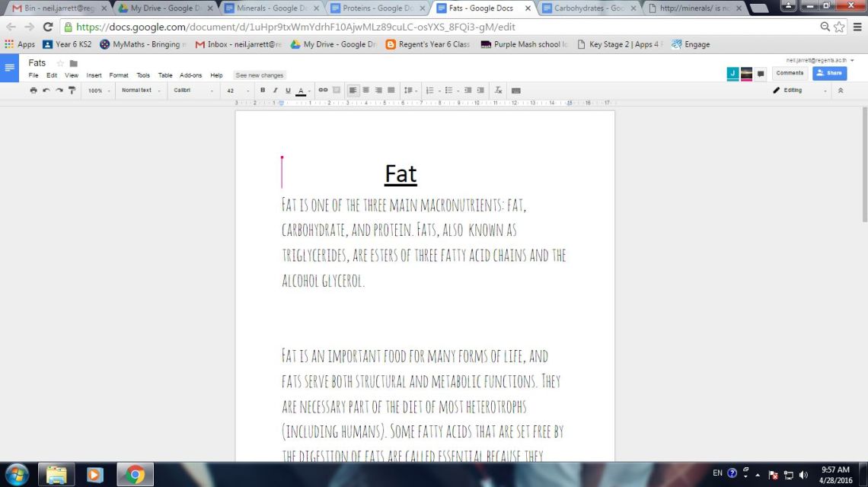Open the font size dropdown
868x487 pixels.
[x=234, y=90]
